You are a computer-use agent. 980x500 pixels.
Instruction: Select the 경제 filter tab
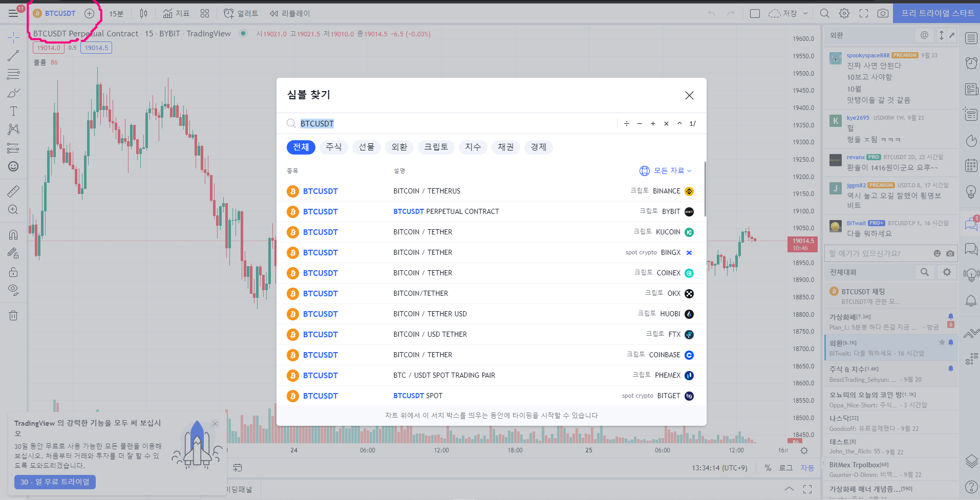(x=539, y=147)
